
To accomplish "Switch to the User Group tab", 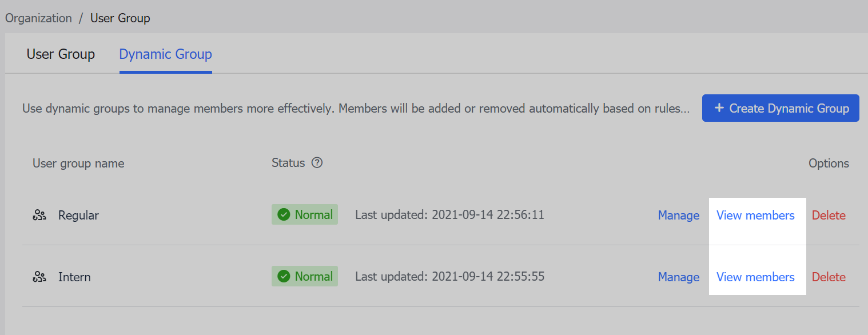I will tap(61, 54).
